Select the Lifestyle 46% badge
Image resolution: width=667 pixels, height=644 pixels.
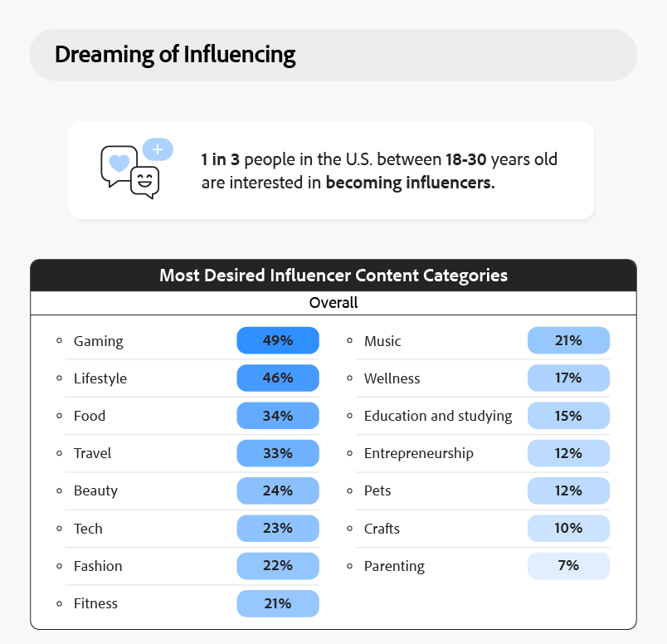point(278,378)
